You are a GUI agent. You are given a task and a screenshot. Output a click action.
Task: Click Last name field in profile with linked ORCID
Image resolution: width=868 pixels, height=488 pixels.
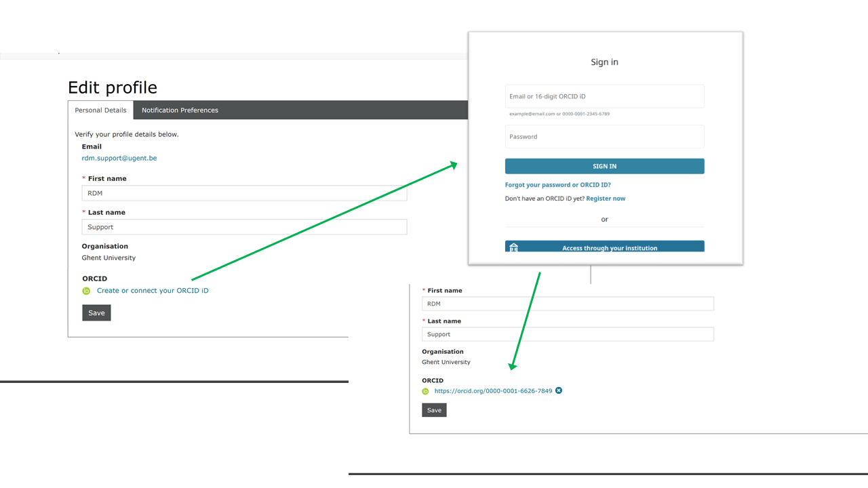coord(568,334)
